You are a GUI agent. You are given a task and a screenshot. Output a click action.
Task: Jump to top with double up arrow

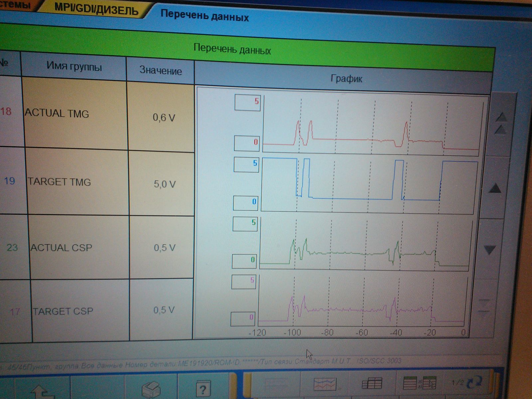(501, 123)
